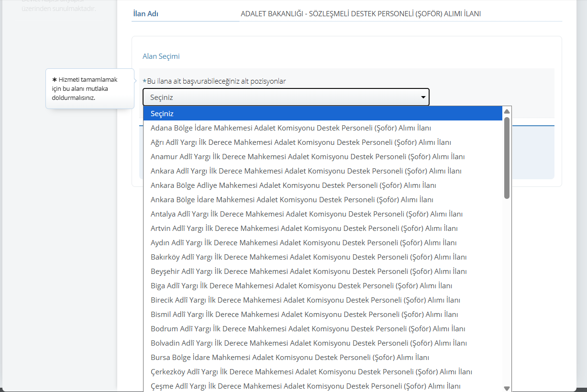Viewport: 587px width, 392px height.
Task: Click the dropdown list scroll-up arrow
Action: [507, 111]
